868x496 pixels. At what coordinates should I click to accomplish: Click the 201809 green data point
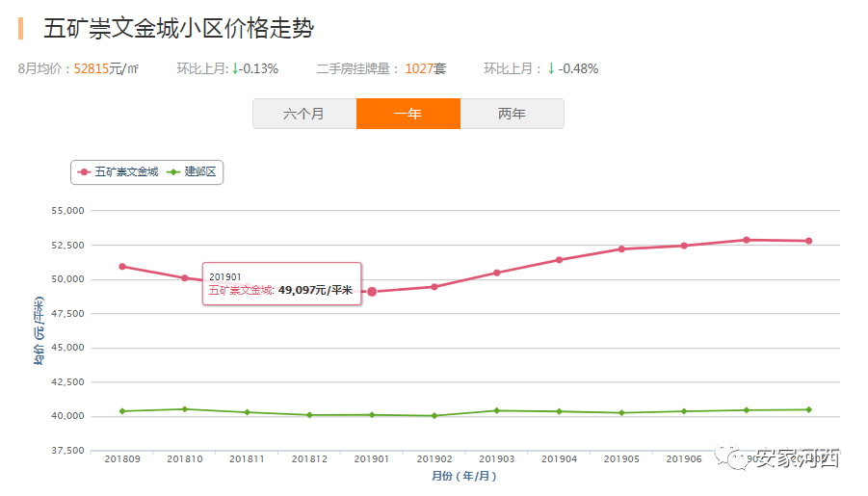(122, 411)
